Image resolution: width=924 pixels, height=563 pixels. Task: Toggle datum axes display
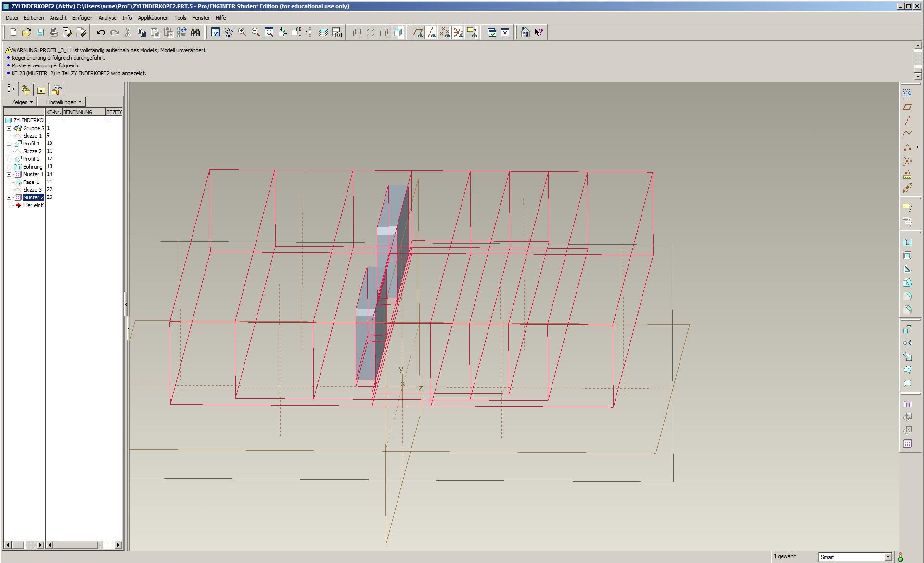pos(432,32)
